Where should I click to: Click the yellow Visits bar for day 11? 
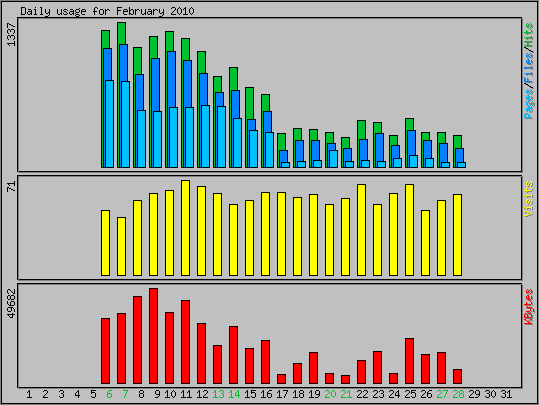tap(185, 228)
